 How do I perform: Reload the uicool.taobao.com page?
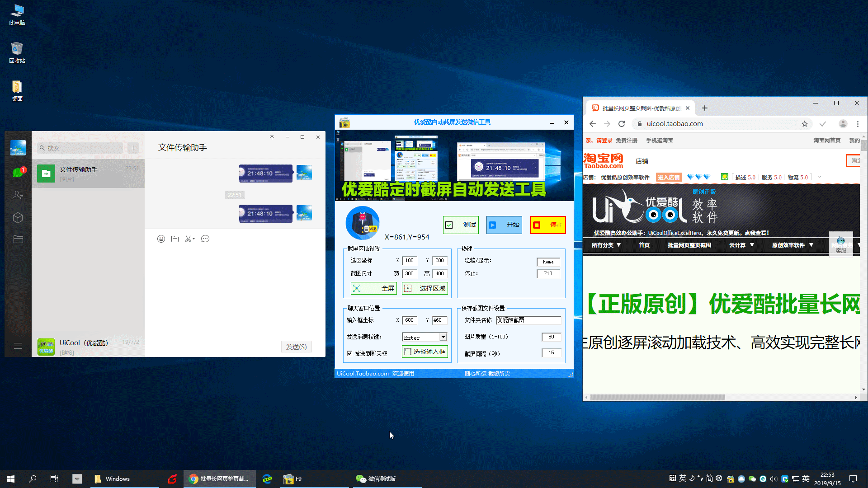[x=622, y=124]
